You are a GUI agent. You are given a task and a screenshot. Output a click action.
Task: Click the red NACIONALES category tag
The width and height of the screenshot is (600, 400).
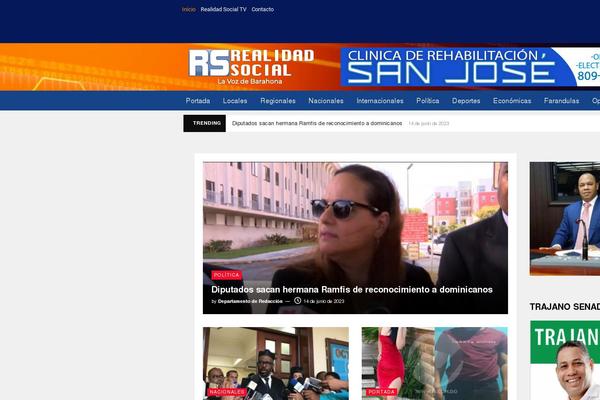point(227,392)
